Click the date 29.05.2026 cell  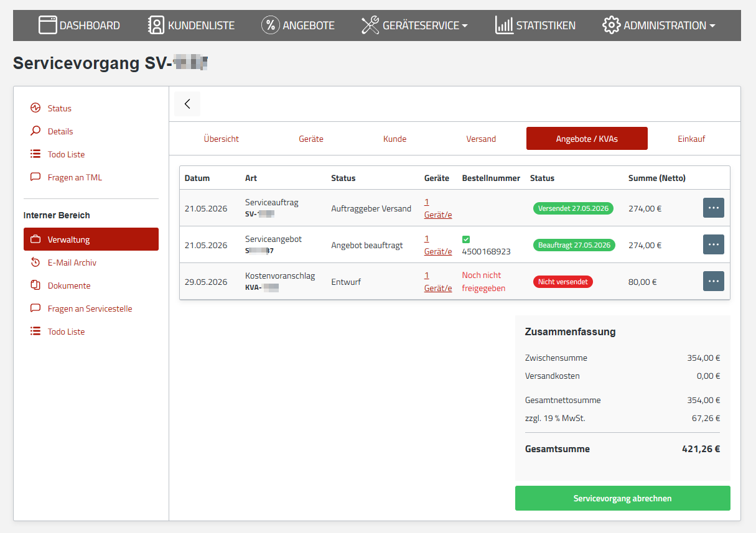(206, 282)
